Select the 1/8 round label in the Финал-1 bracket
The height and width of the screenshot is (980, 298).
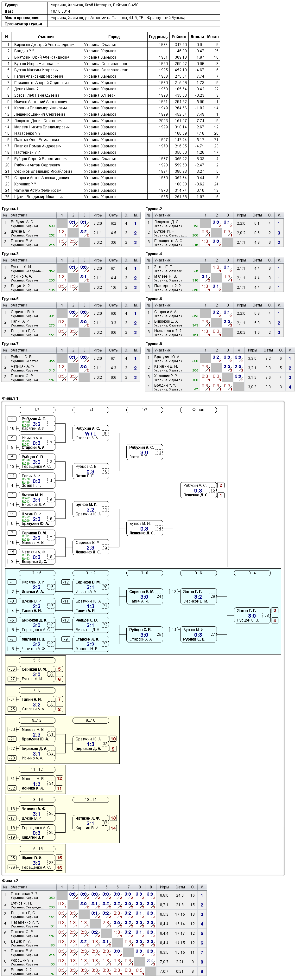(37, 410)
